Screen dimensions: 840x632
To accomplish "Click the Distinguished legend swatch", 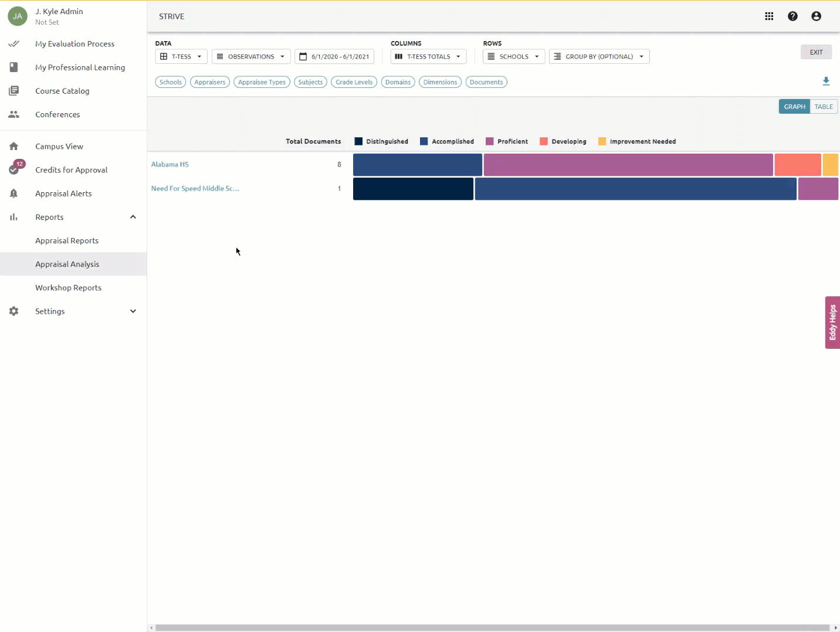I will point(358,141).
